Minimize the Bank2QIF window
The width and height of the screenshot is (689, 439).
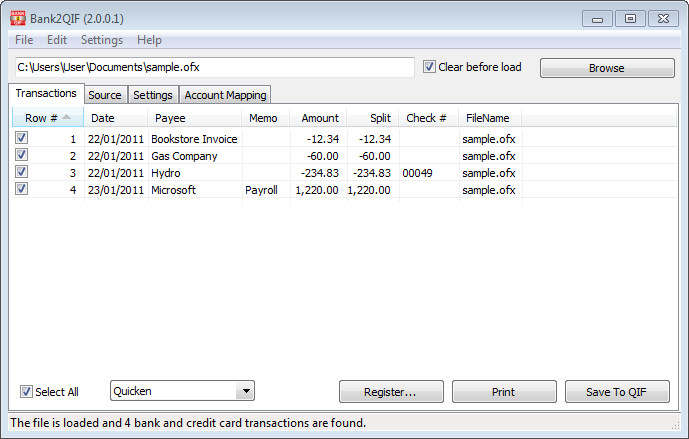click(x=597, y=19)
